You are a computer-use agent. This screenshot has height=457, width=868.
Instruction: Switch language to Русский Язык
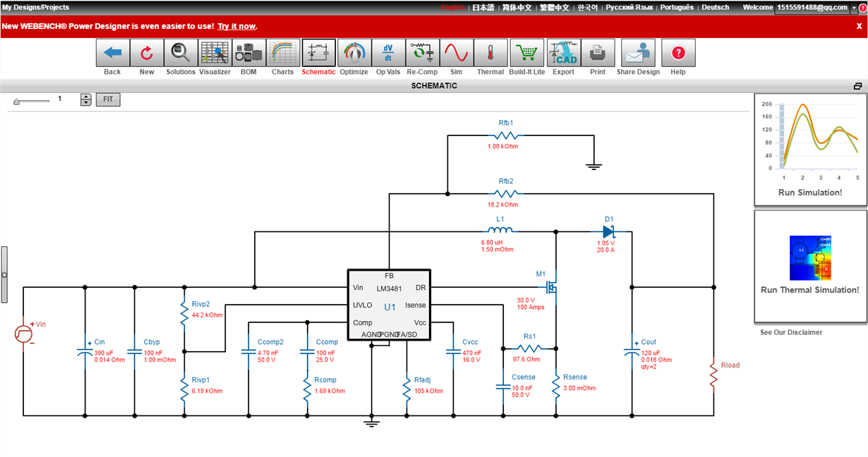[629, 7]
